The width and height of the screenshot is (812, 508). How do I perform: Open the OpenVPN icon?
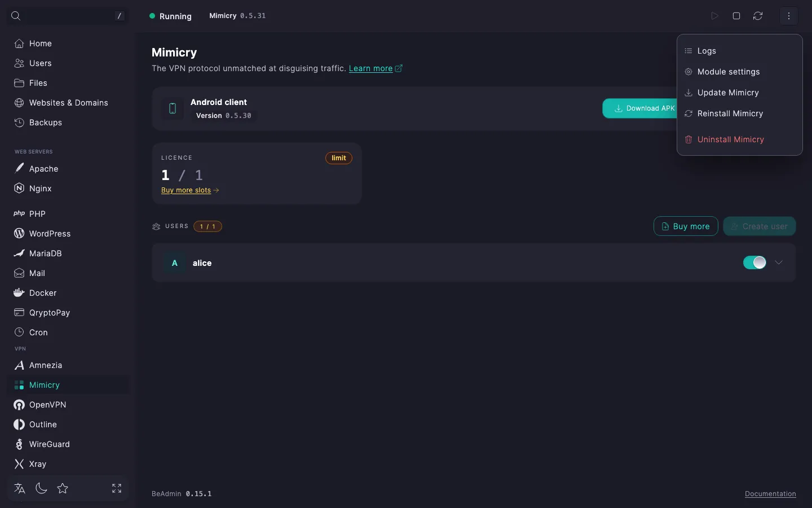19,405
